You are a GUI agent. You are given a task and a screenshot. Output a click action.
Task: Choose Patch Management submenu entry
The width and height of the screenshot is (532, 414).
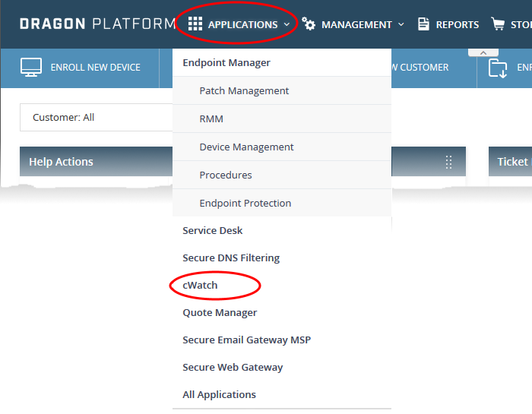click(x=282, y=90)
